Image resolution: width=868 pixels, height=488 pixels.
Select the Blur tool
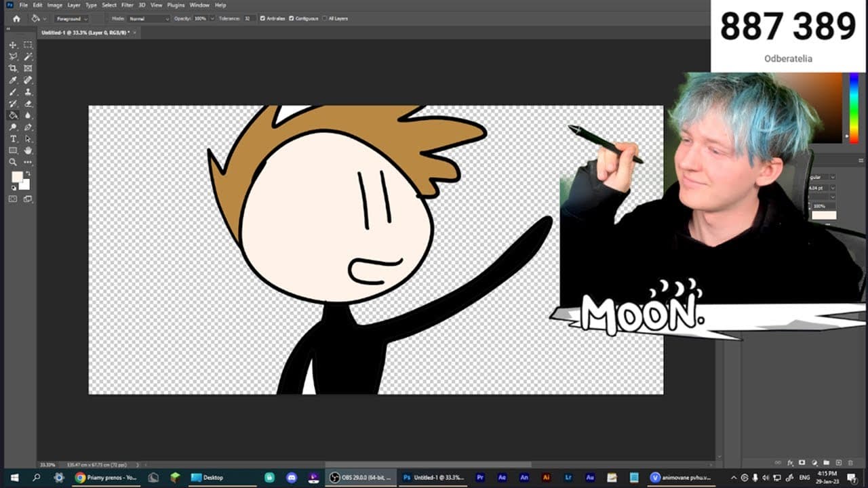point(28,115)
